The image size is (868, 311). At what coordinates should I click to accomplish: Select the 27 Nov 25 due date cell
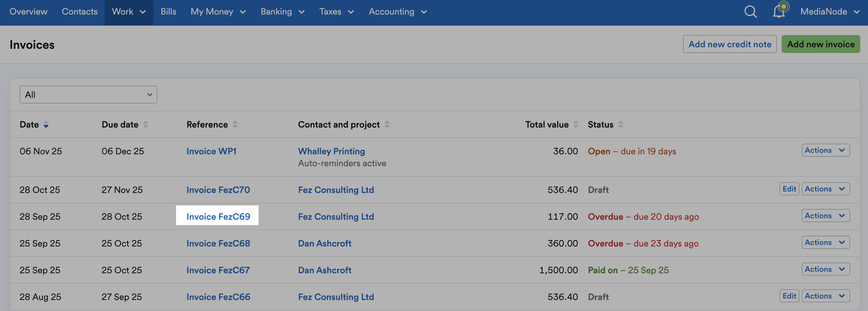tap(122, 190)
